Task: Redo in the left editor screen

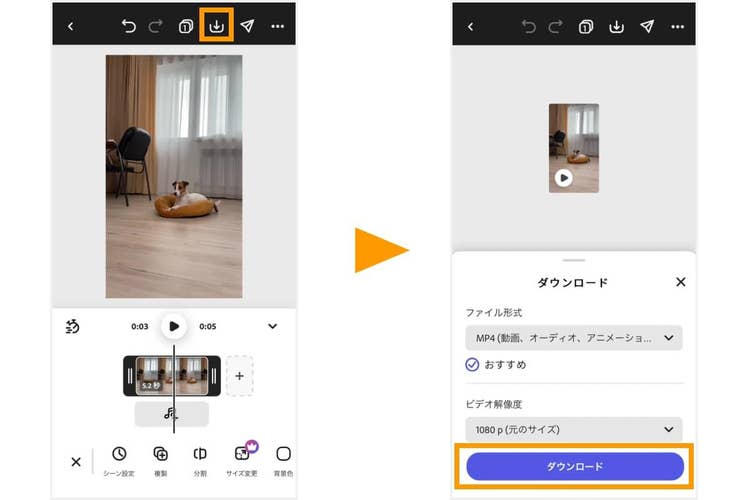Action: 155,26
